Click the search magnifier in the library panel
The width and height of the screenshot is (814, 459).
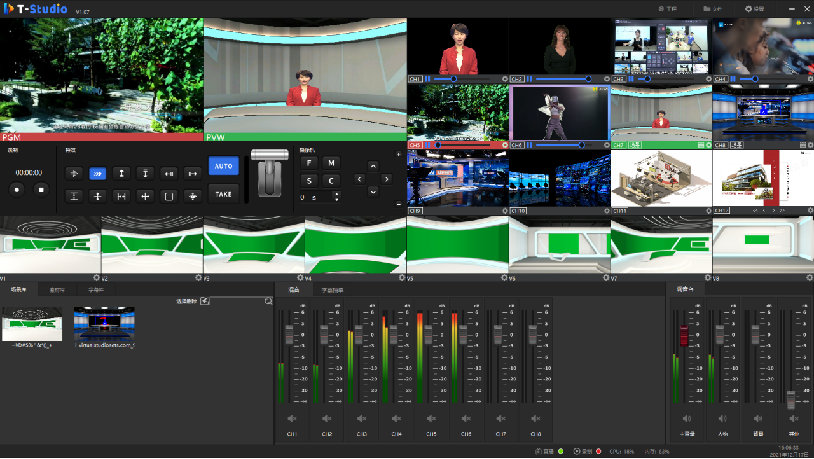point(268,300)
